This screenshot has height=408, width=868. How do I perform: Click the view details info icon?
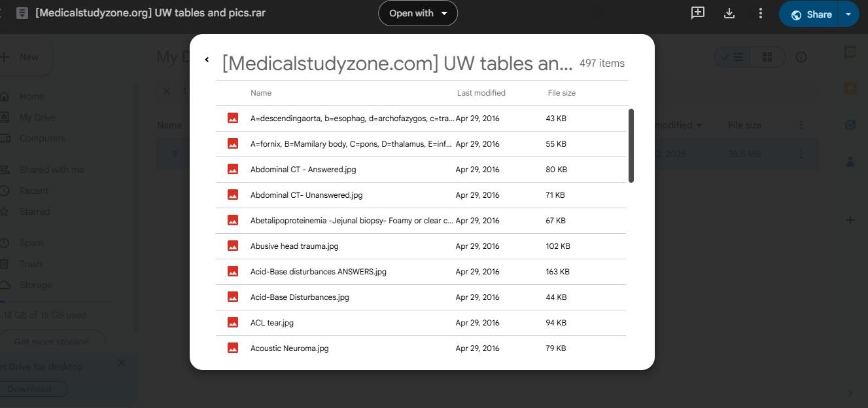click(x=801, y=57)
